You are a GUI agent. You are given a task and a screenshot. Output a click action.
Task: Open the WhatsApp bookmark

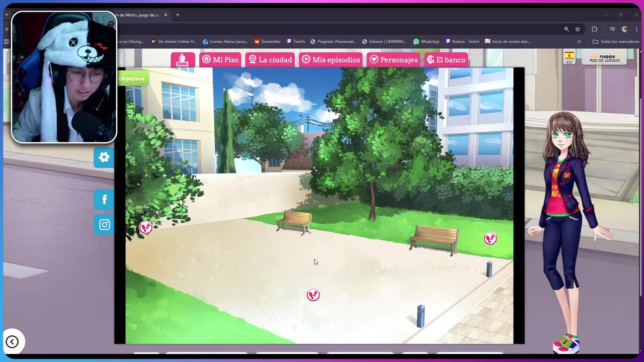click(x=426, y=42)
